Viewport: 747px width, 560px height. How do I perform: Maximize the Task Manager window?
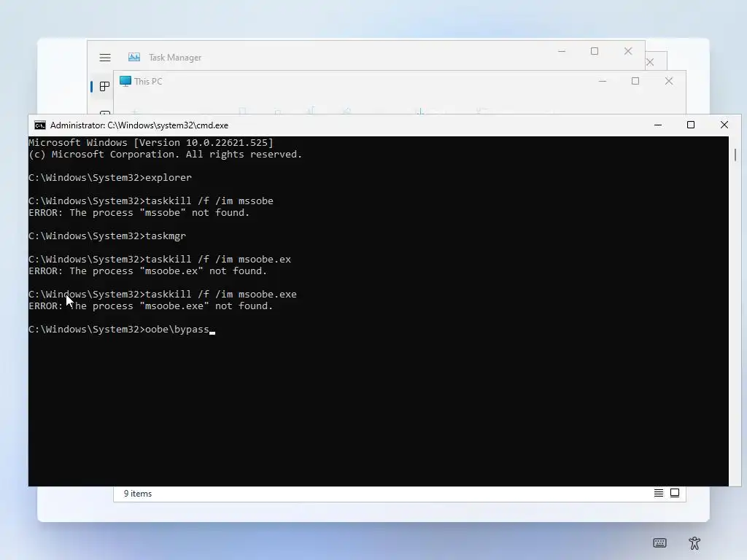[x=594, y=52]
